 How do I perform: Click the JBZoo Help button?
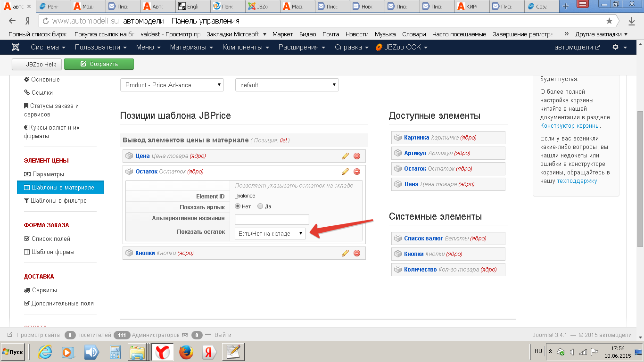click(36, 64)
